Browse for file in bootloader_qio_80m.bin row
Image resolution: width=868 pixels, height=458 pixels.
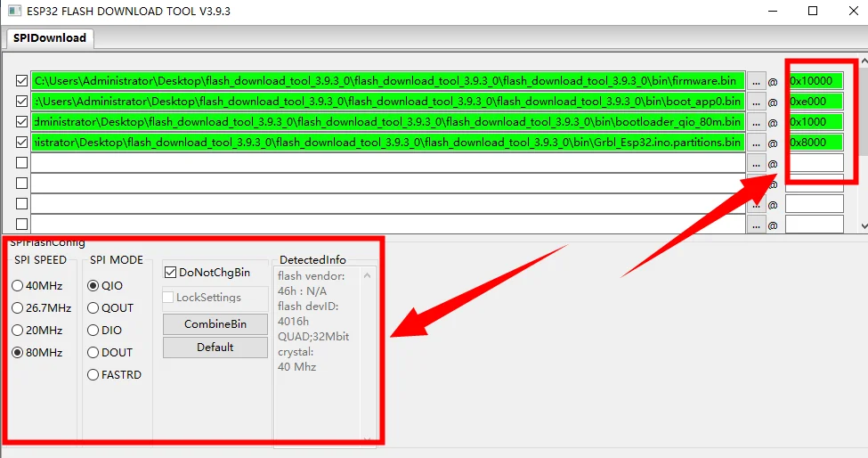[x=756, y=122]
